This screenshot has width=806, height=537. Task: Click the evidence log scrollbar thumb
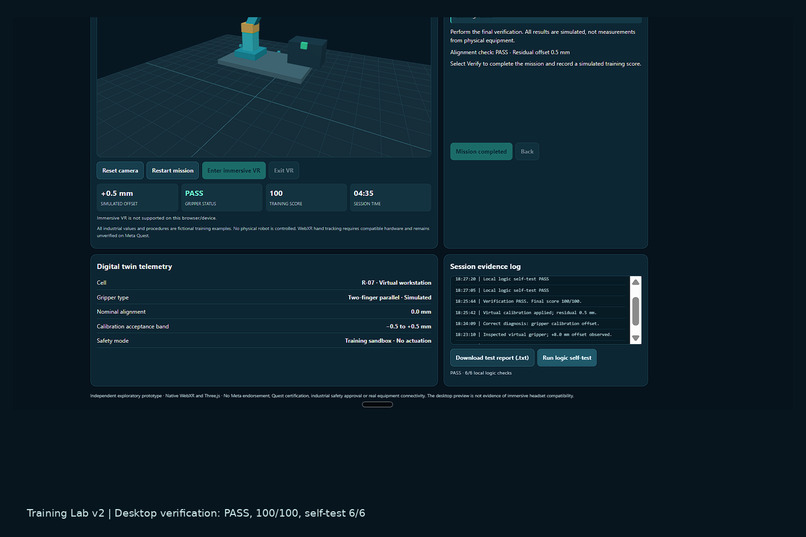tap(635, 311)
